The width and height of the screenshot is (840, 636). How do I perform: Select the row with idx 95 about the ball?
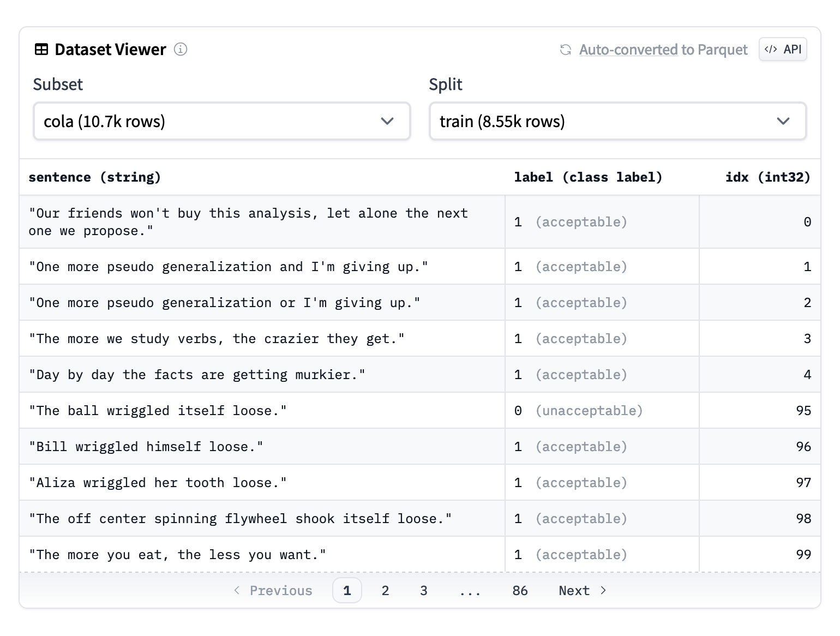[262, 410]
